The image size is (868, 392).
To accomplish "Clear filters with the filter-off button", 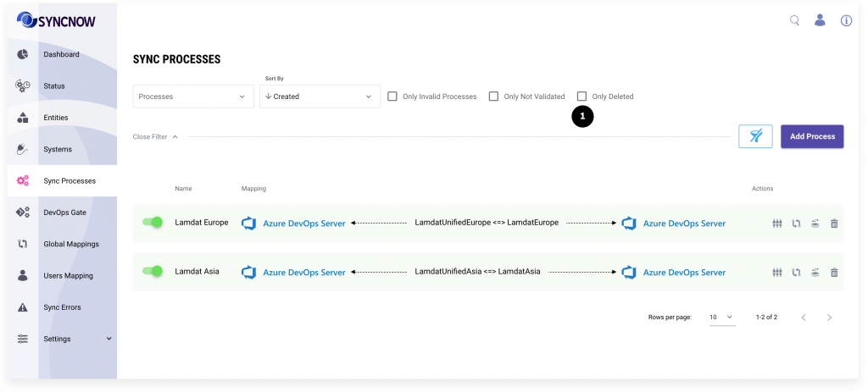I will (755, 136).
